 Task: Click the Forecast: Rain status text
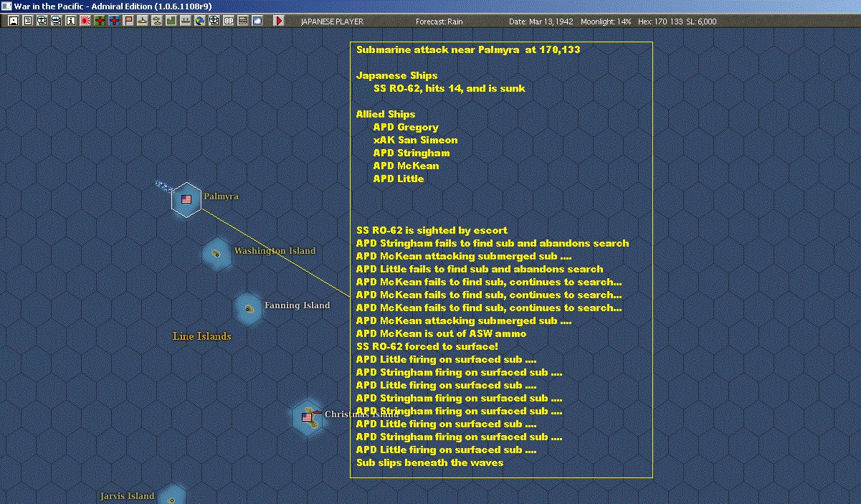439,22
